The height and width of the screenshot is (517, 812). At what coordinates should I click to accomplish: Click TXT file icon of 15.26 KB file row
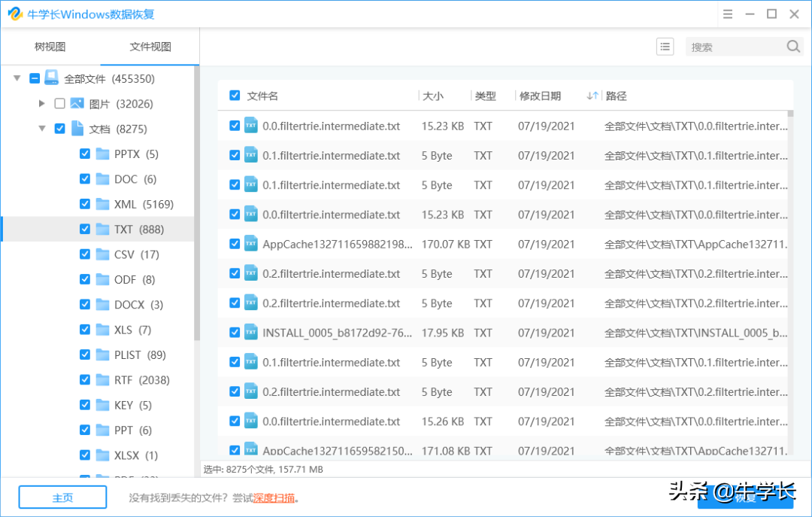tap(251, 421)
